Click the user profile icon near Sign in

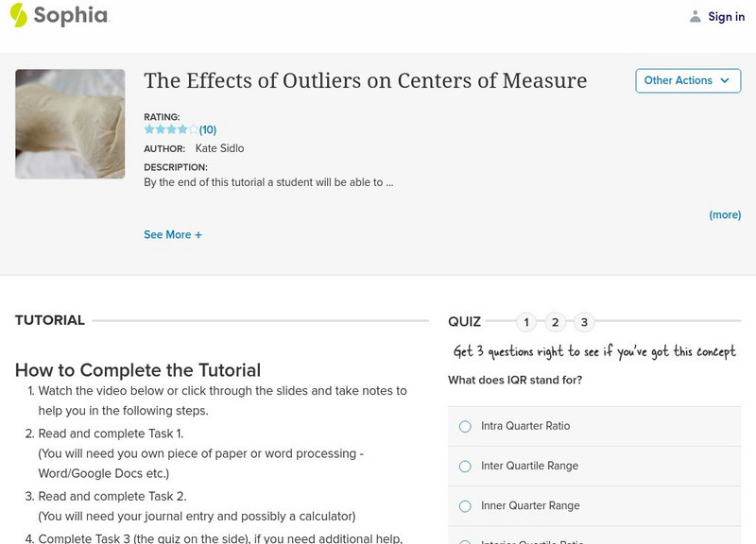[696, 16]
